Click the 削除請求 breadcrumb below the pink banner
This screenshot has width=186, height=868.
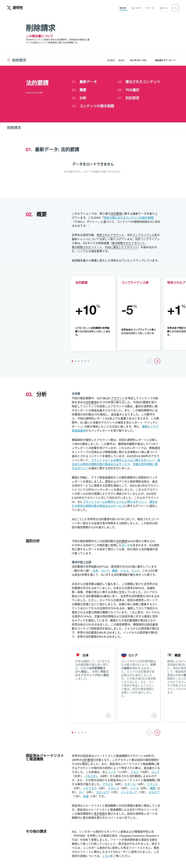[x=14, y=128]
